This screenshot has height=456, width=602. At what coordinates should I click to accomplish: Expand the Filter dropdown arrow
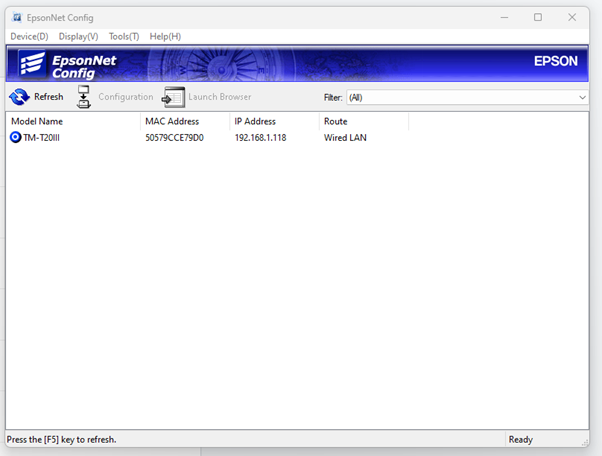(582, 97)
